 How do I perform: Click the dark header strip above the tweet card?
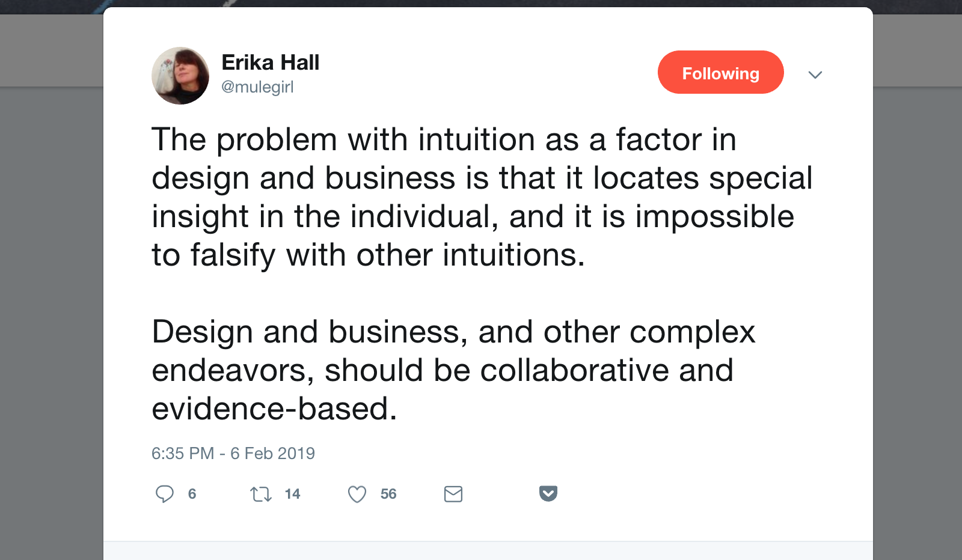(481, 4)
